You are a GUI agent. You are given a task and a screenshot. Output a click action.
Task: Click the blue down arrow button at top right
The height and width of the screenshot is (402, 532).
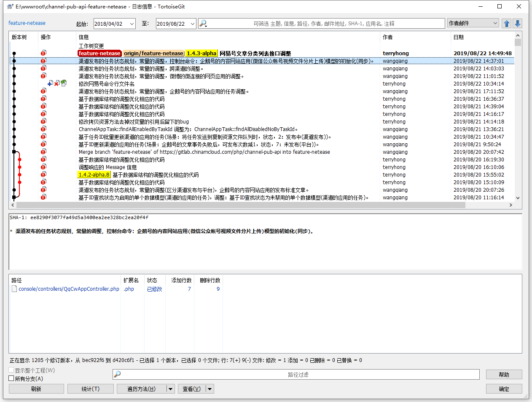pos(518,24)
